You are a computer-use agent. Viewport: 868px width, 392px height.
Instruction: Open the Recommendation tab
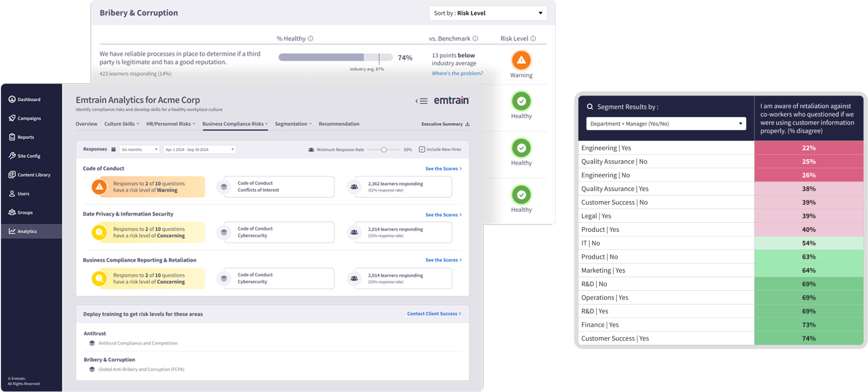[x=339, y=124]
